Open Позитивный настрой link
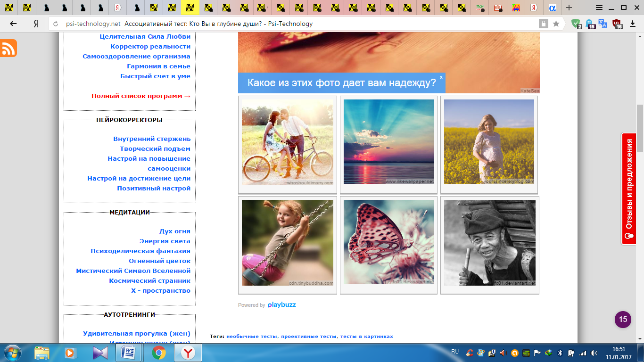Screen dimensions: 644x362 click(154, 188)
